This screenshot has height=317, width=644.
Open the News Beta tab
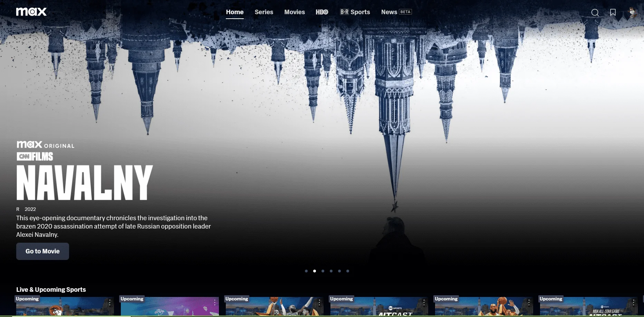tap(396, 12)
